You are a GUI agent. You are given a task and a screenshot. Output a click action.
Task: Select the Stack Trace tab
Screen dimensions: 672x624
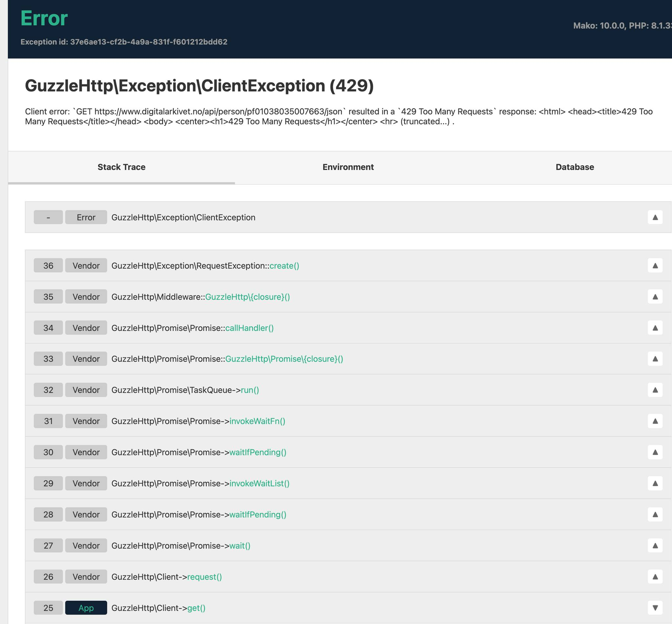(121, 167)
